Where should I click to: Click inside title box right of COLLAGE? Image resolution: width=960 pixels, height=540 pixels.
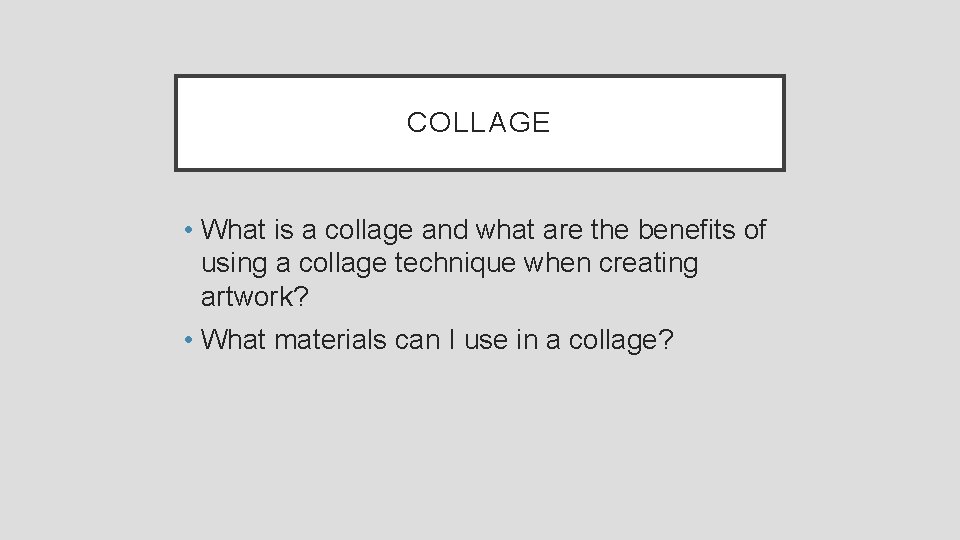[670, 123]
